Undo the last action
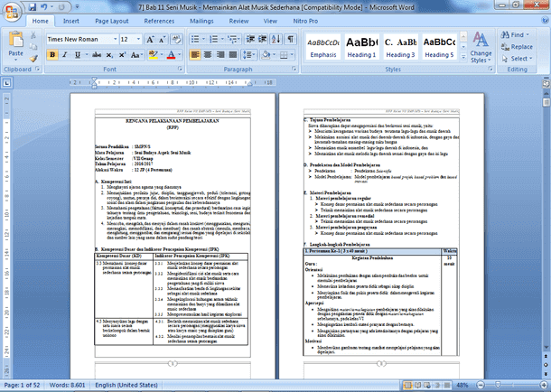The width and height of the screenshot is (551, 392). [x=43, y=6]
